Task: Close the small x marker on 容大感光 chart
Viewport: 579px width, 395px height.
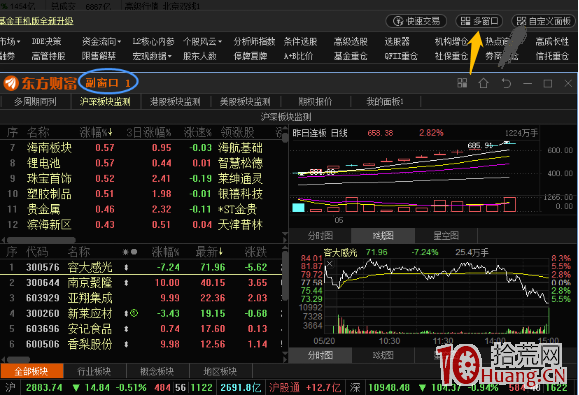Action: [330, 264]
